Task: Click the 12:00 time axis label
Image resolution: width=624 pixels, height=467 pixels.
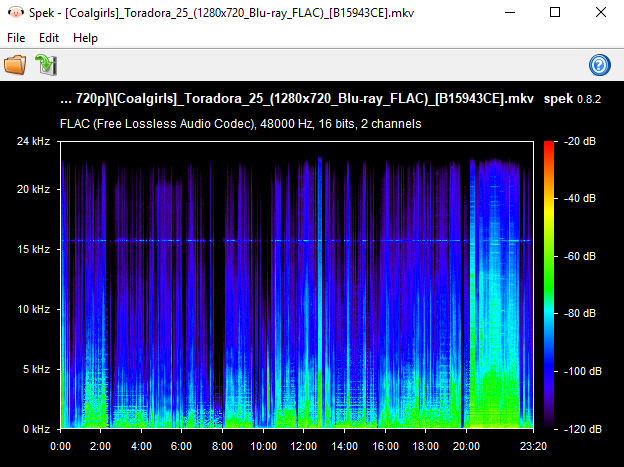Action: pyautogui.click(x=304, y=446)
